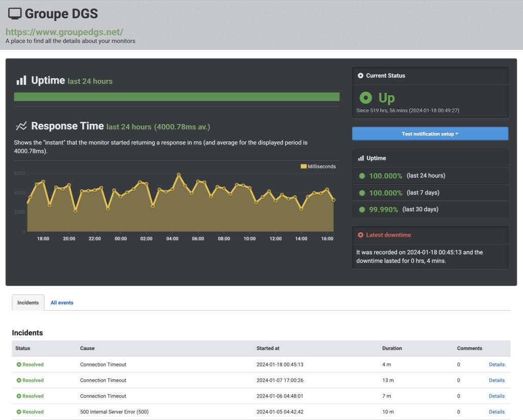This screenshot has height=420, width=523.
Task: Open Details for the 2024-01-18 incident
Action: tap(496, 364)
